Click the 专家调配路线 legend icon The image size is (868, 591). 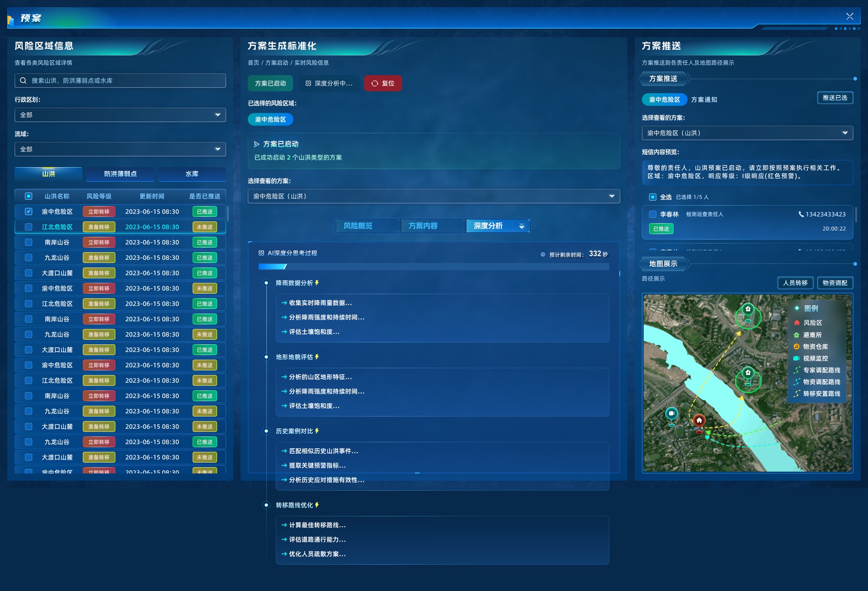tap(797, 370)
